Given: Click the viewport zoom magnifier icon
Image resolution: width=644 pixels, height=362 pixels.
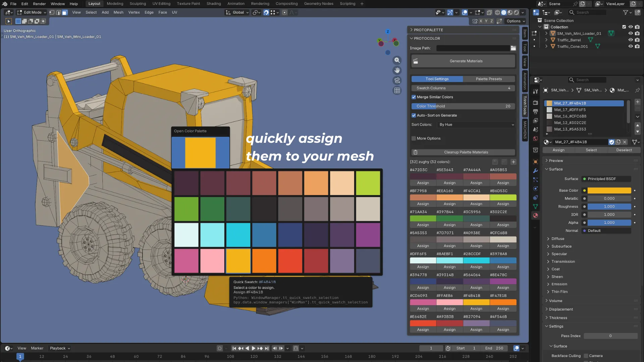Looking at the screenshot, I should (397, 60).
